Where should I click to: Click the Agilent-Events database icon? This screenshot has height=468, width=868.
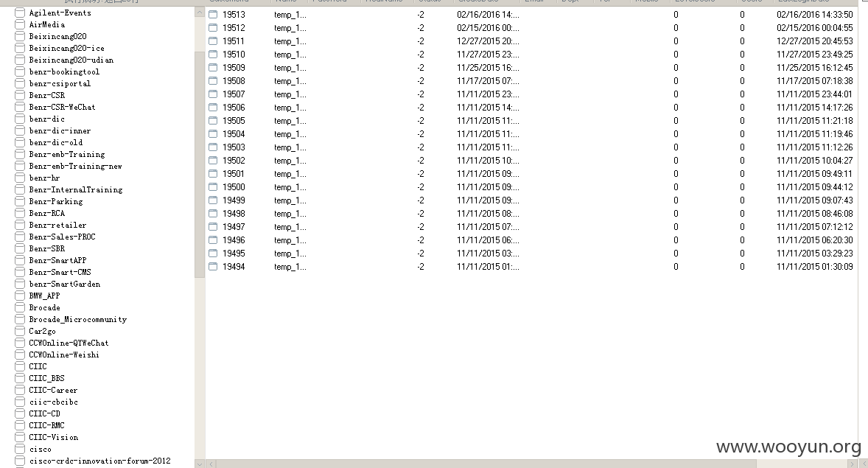[x=20, y=13]
